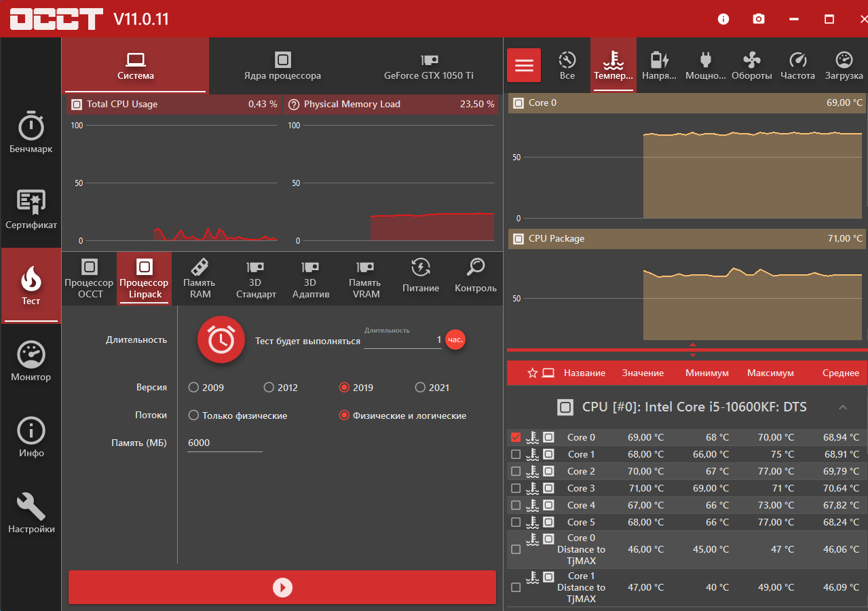Screen dimensions: 868x611
Task: Uncheck the Core 0 graph checkbox
Action: tap(516, 437)
